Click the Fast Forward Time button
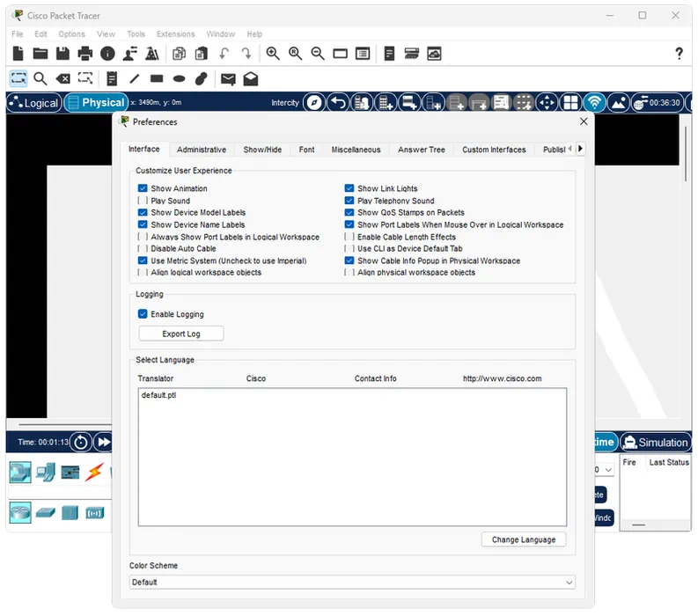698x616 pixels. (x=104, y=442)
